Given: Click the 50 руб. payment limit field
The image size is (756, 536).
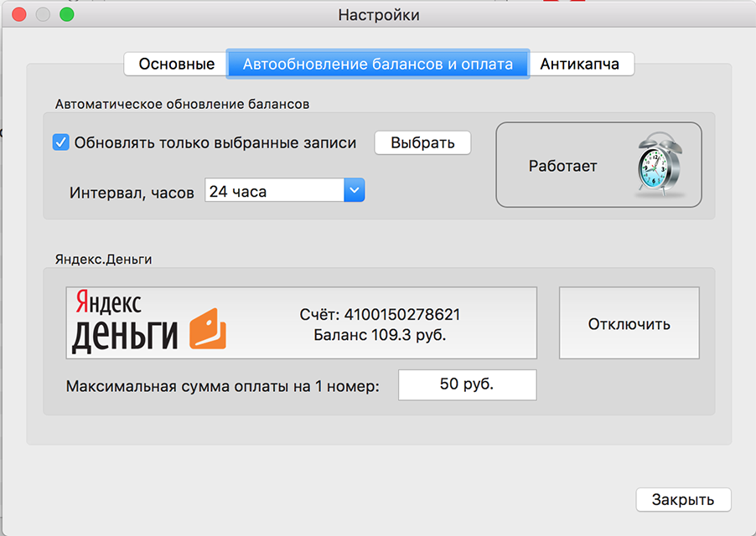Looking at the screenshot, I should pos(467,384).
